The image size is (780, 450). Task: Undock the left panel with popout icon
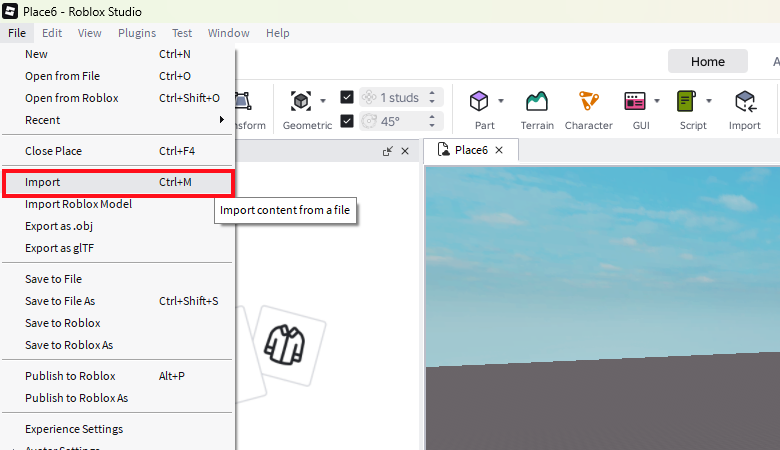point(387,151)
